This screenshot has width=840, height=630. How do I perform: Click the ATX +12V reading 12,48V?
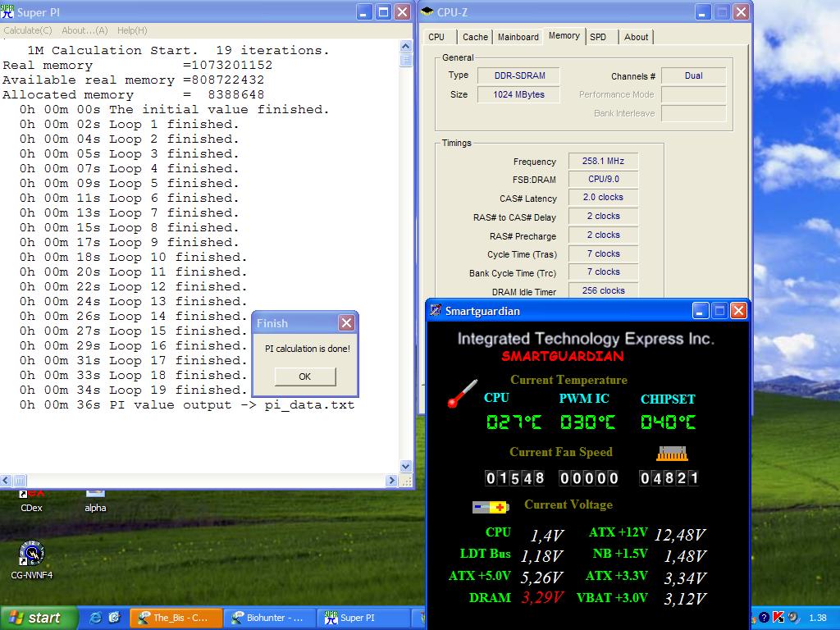680,534
